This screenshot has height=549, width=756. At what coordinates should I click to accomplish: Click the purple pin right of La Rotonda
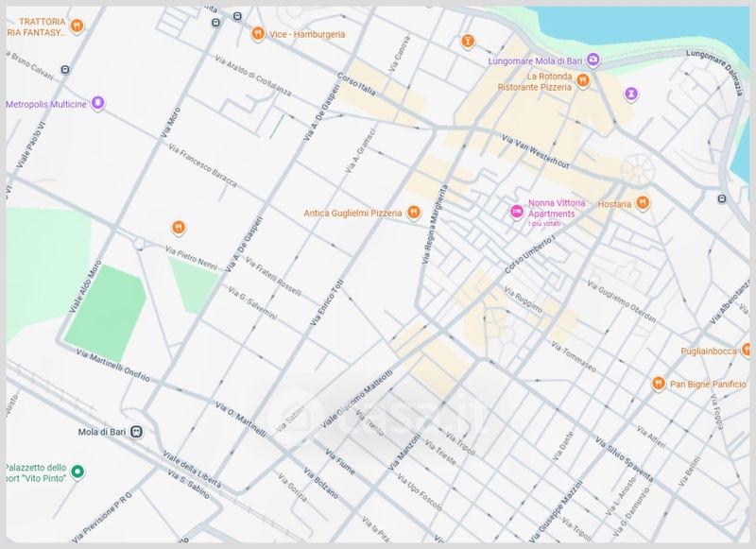pyautogui.click(x=631, y=93)
